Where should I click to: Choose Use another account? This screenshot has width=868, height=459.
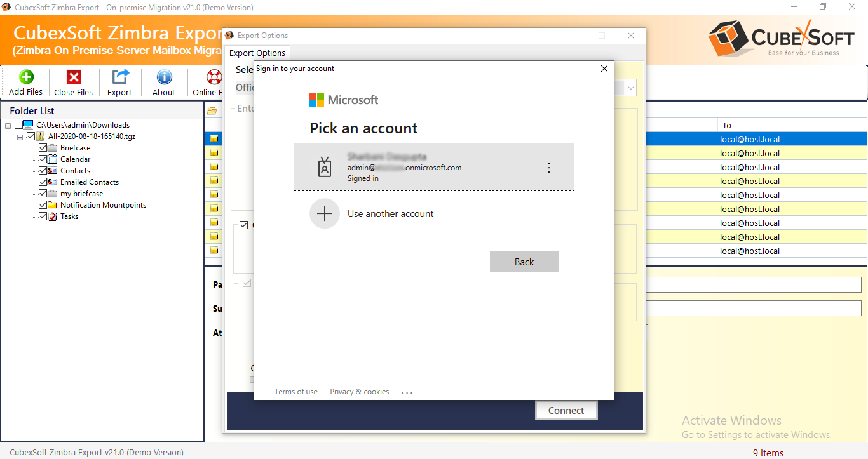[434, 214]
